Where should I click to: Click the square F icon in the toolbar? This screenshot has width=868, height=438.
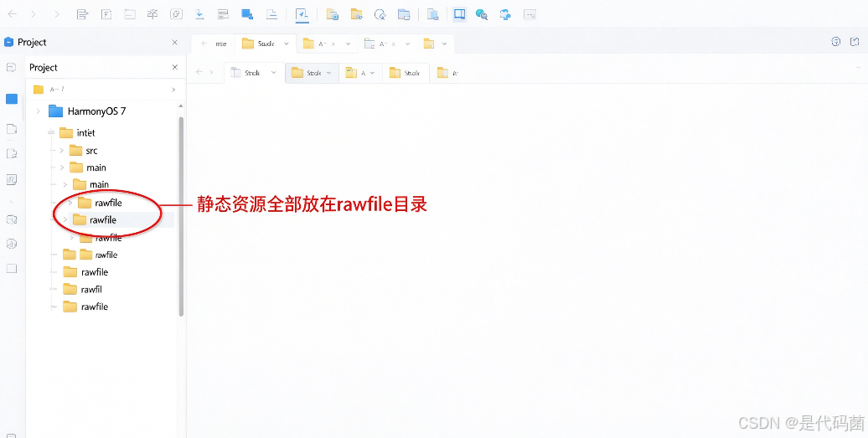pos(106,14)
